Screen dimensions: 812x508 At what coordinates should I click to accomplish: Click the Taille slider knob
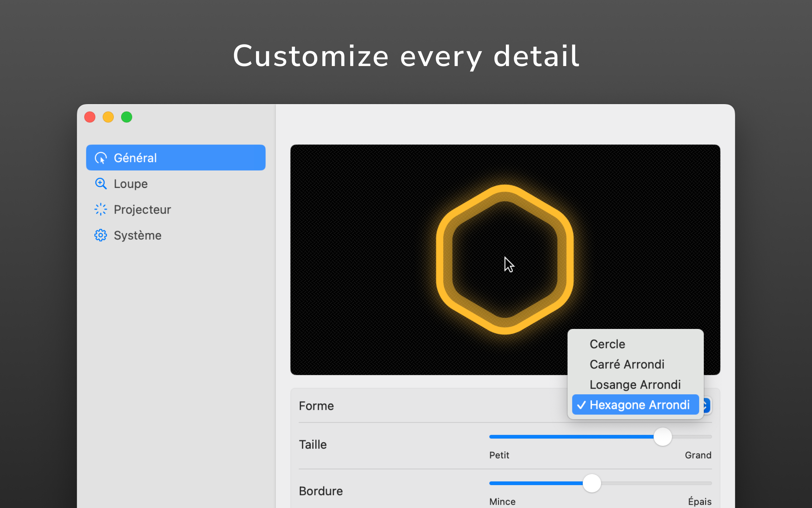(x=663, y=437)
